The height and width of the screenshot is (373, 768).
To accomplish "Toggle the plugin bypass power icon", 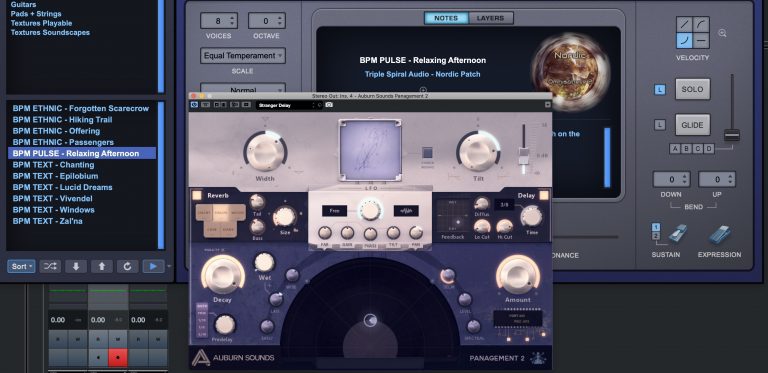I will [194, 105].
